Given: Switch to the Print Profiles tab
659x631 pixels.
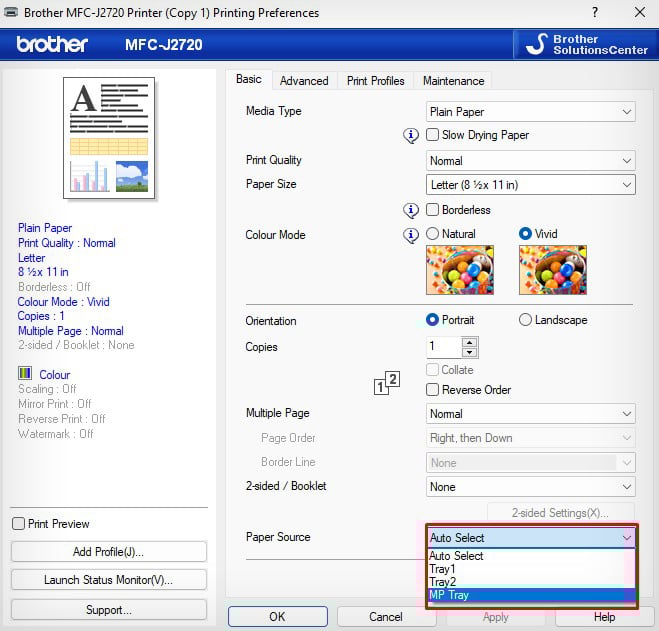Looking at the screenshot, I should coord(376,81).
